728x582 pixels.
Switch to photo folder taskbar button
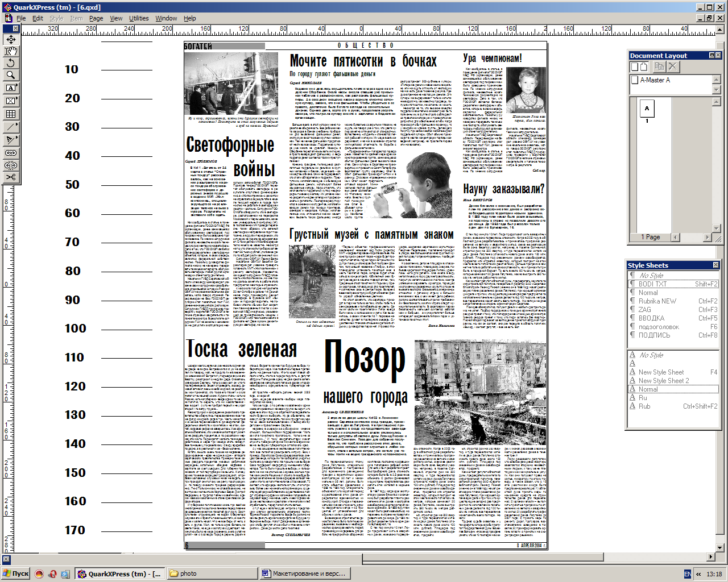[212, 573]
